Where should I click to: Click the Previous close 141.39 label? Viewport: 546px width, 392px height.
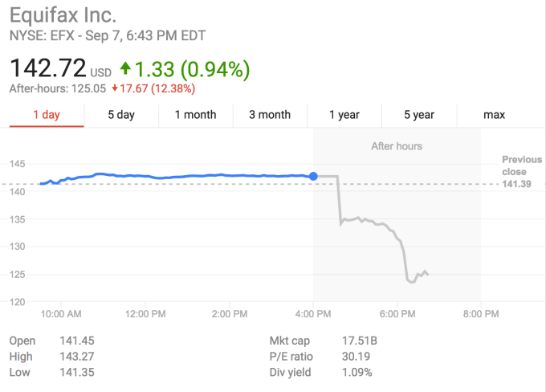pyautogui.click(x=515, y=172)
